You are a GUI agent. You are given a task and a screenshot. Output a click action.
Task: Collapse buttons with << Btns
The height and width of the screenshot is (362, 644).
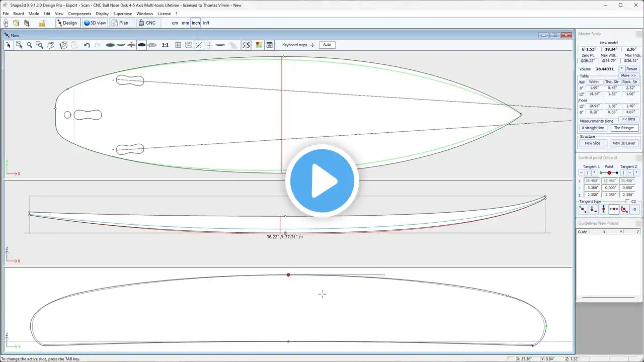coord(628,119)
